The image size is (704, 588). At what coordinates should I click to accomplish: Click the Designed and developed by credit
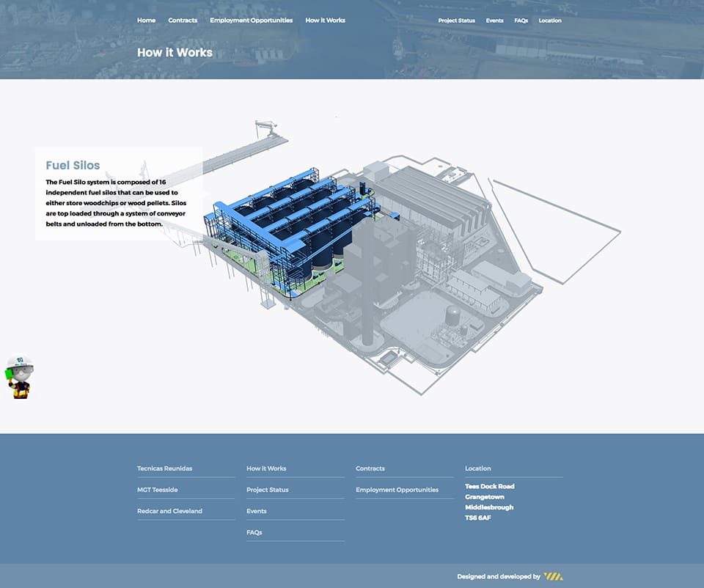(499, 576)
